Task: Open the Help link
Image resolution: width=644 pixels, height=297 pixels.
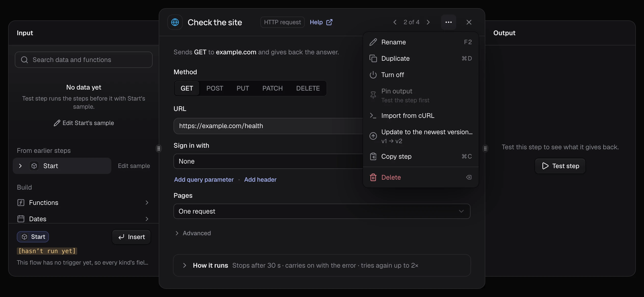Action: click(321, 22)
